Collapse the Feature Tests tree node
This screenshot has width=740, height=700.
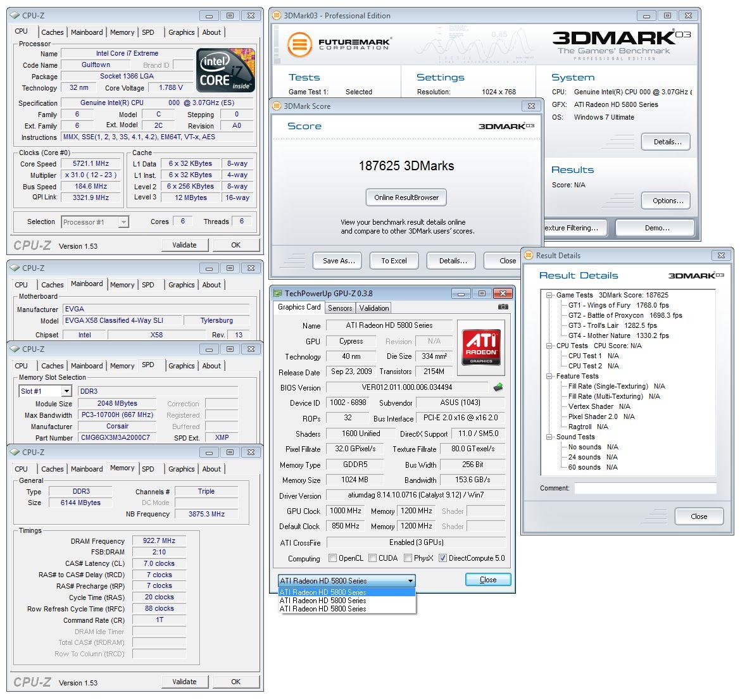[549, 376]
